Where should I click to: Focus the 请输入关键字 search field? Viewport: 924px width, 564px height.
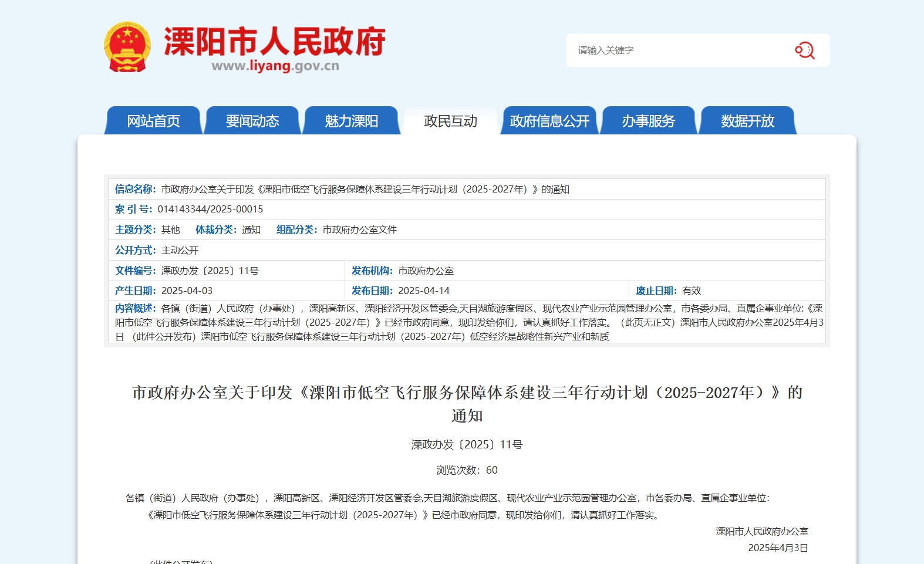click(675, 50)
